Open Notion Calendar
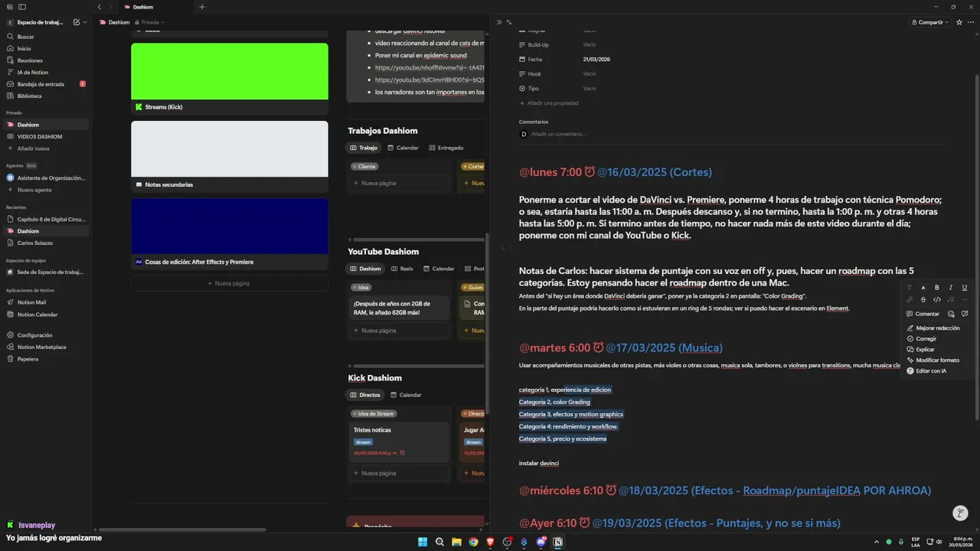Screen dimensions: 980x551 click(46, 315)
